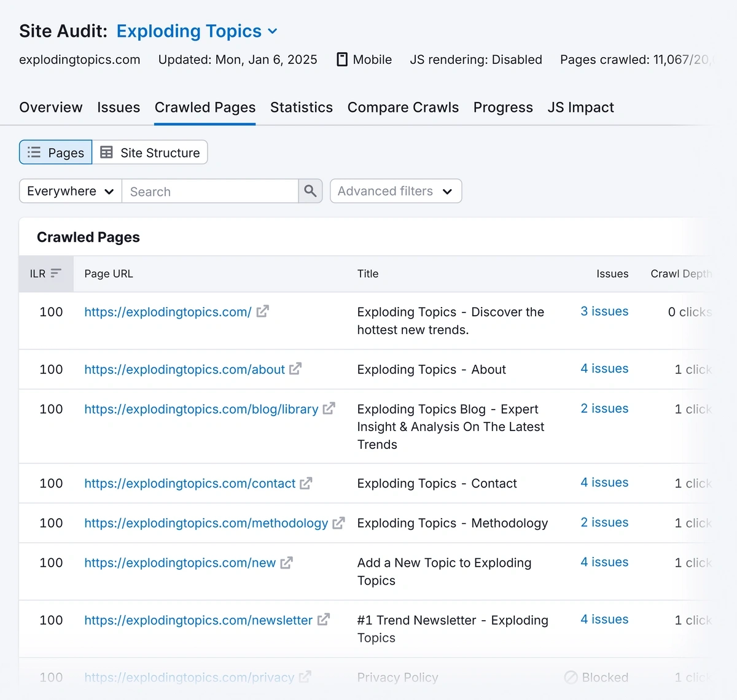View 3 issues for the homepage row
Viewport: 737px width, 700px height.
[x=604, y=311]
